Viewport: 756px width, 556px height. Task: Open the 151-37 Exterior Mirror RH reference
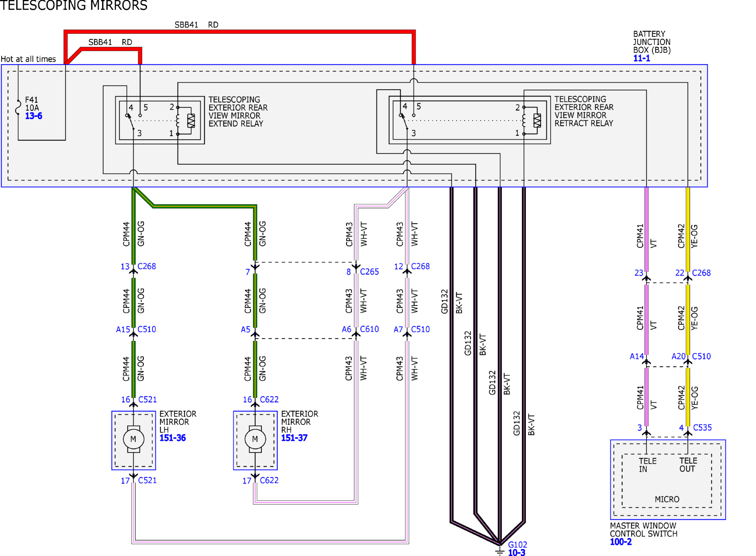pyautogui.click(x=294, y=438)
